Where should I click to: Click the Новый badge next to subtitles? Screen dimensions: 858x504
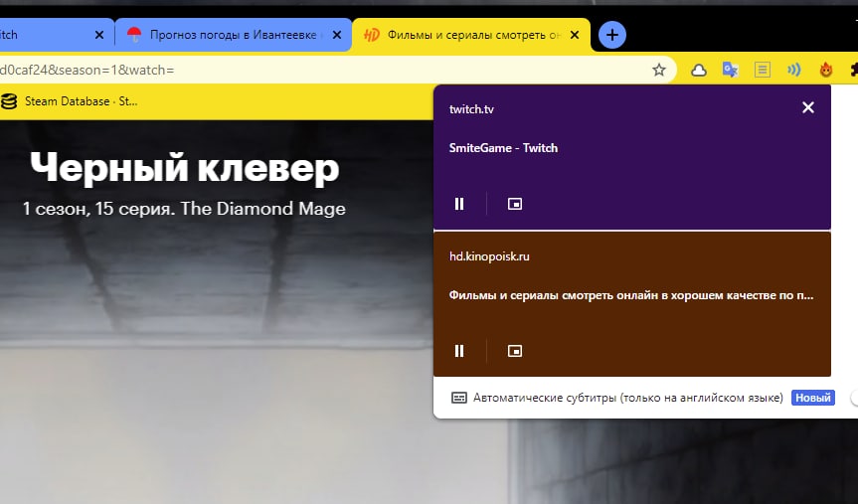[812, 398]
